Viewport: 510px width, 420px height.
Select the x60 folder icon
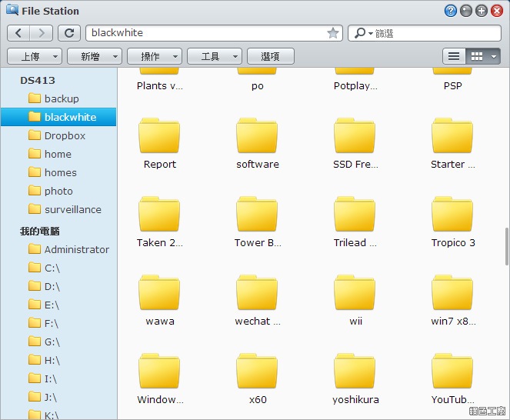click(257, 371)
